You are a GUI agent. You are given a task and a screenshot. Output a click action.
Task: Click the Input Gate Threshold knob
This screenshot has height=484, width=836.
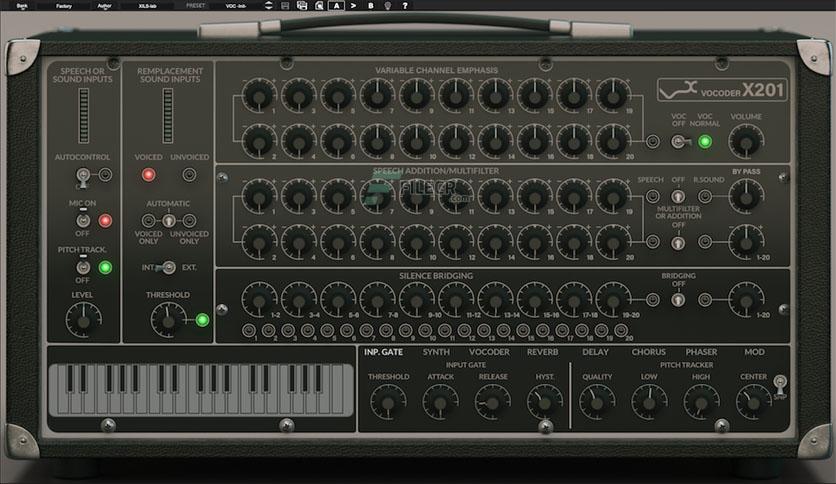388,402
